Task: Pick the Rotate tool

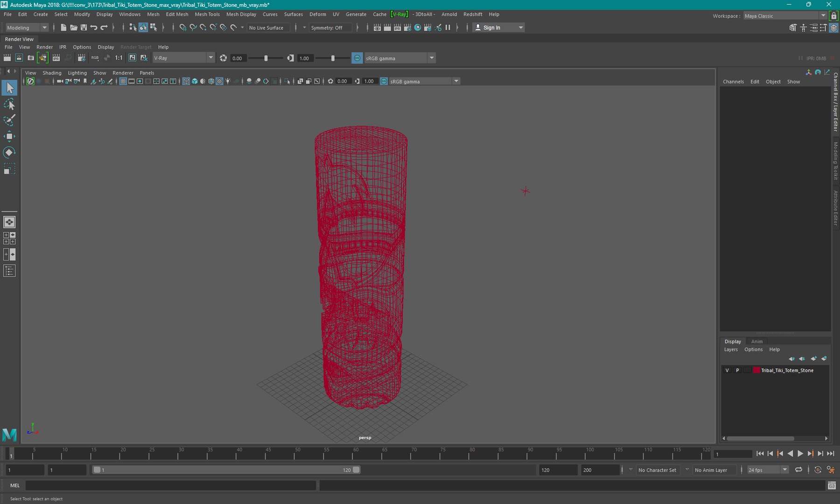Action: point(9,152)
